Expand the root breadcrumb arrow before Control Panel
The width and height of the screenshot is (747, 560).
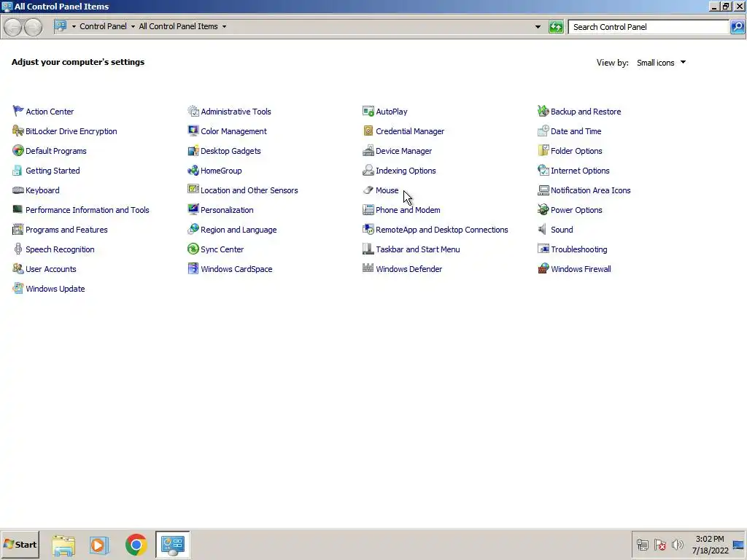click(74, 27)
